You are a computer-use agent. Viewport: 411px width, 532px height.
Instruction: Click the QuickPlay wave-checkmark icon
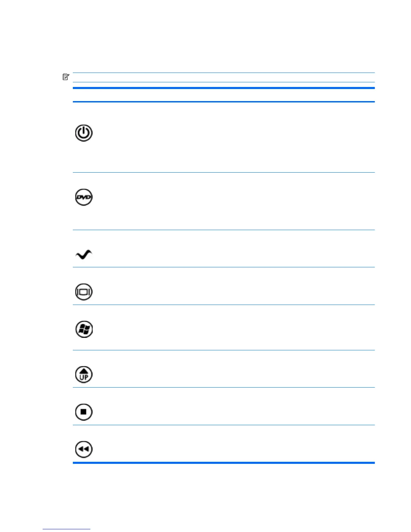[x=84, y=255]
